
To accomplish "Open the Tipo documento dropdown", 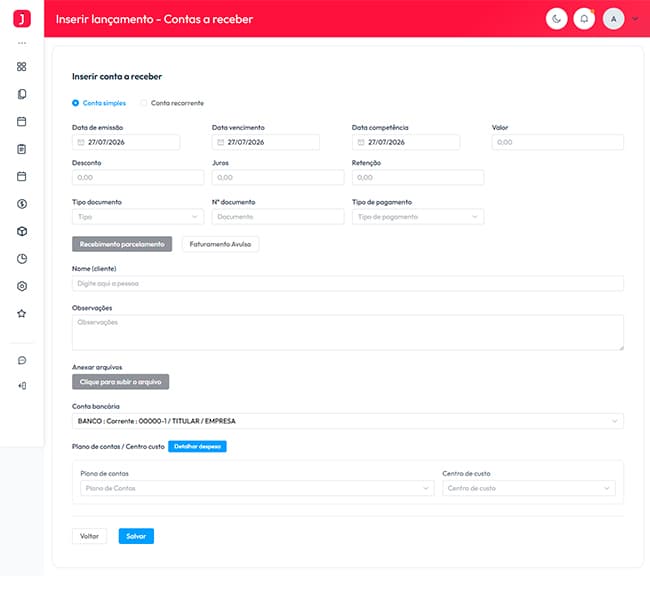I will 138,217.
